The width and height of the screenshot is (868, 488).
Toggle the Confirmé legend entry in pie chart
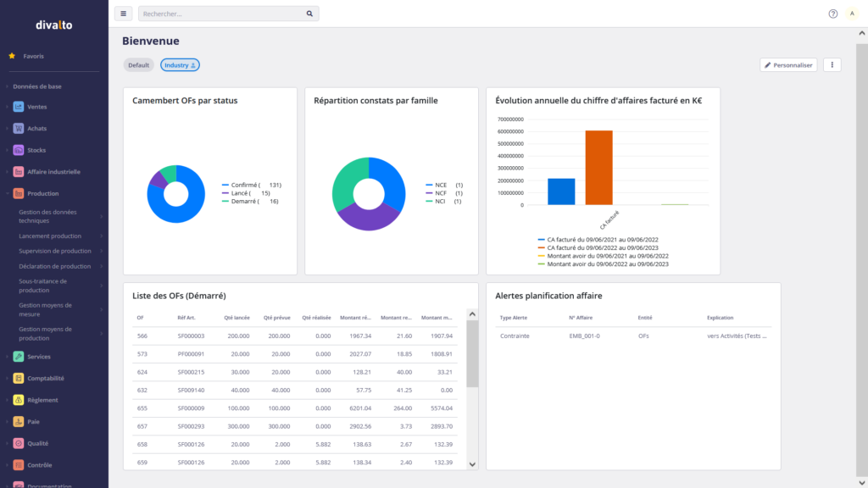pyautogui.click(x=247, y=185)
